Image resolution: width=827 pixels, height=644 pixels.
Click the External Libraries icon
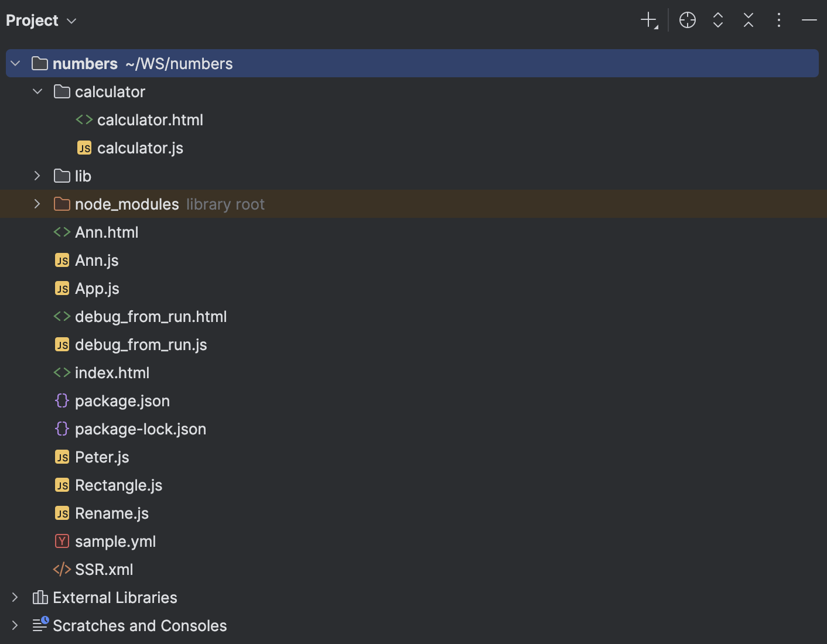(x=40, y=597)
